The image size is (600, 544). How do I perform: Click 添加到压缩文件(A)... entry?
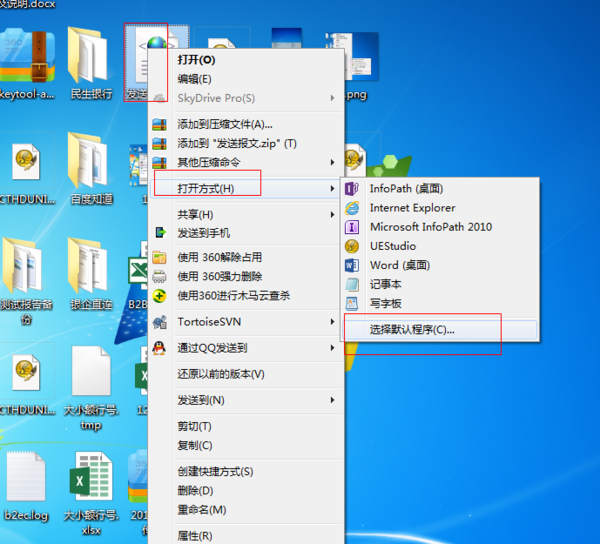(x=225, y=124)
